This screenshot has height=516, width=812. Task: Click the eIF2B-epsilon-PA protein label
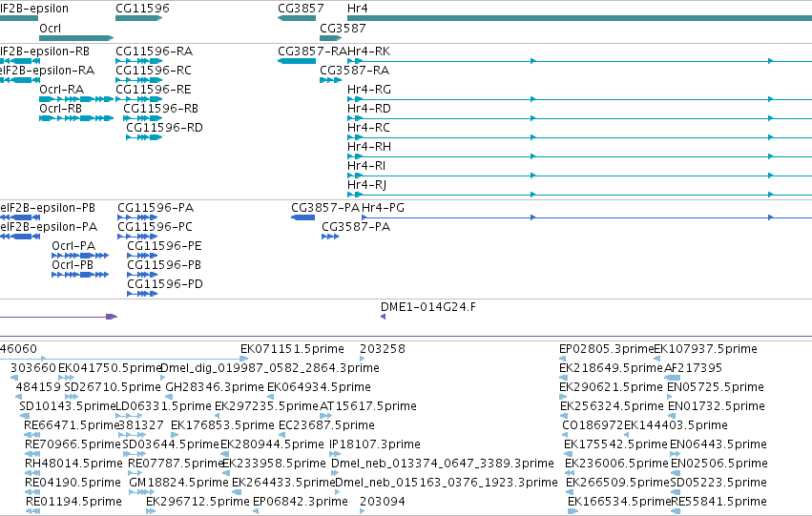49,227
